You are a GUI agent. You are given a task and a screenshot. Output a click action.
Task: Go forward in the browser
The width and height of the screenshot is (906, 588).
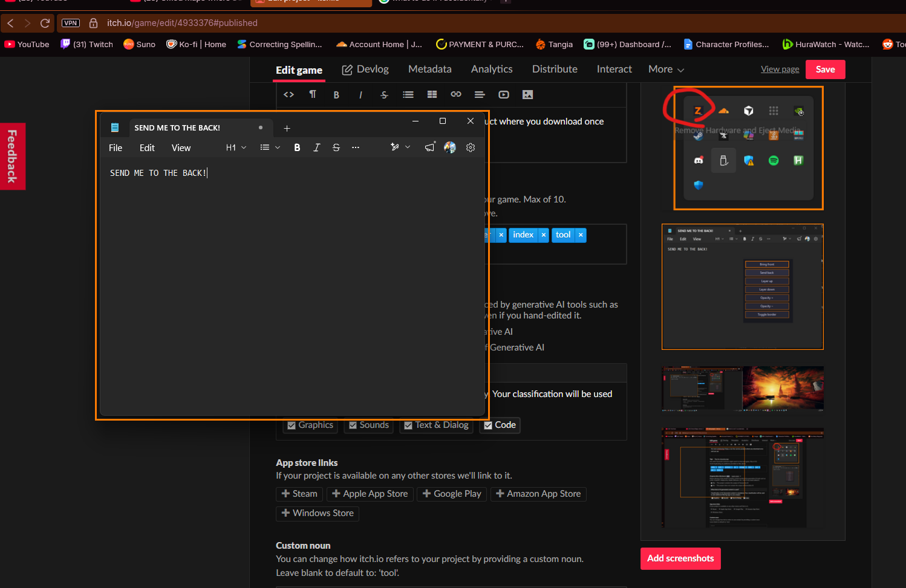(x=27, y=23)
